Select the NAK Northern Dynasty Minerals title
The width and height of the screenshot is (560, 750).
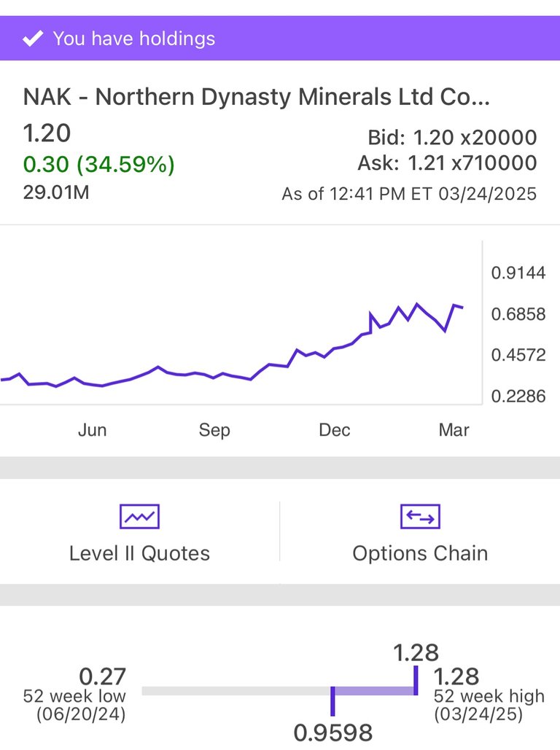point(256,97)
